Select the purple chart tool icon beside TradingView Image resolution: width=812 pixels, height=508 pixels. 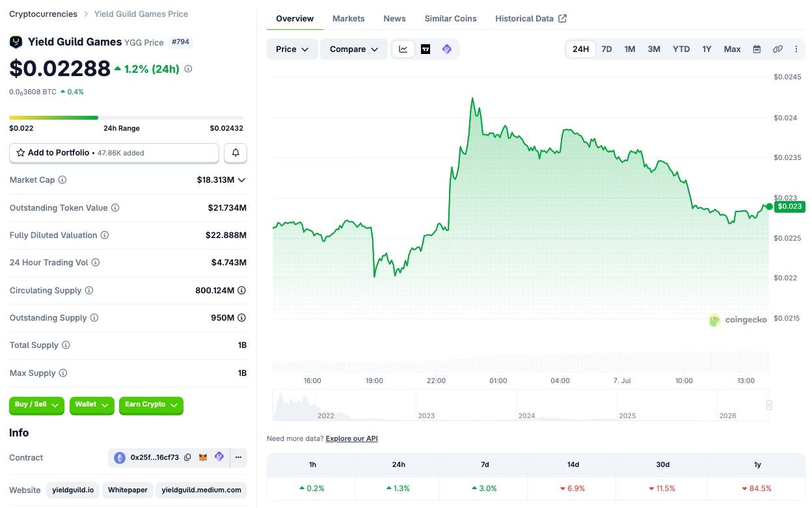coord(446,49)
